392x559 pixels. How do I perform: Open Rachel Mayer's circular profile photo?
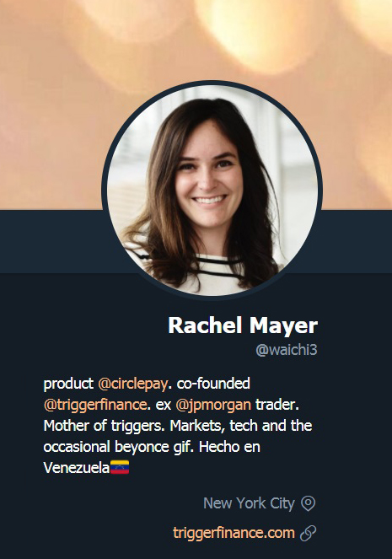pos(212,190)
